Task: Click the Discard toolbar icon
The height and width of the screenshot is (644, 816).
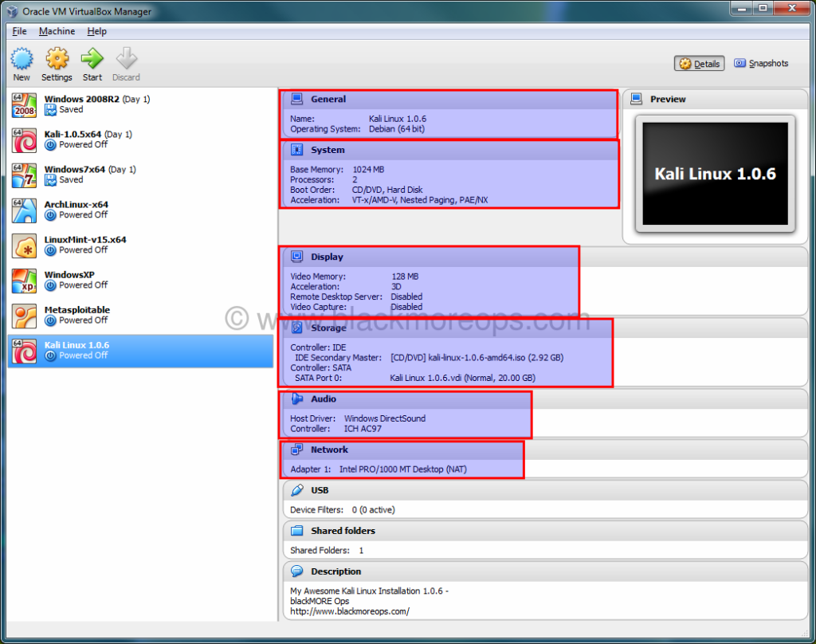Action: (127, 58)
